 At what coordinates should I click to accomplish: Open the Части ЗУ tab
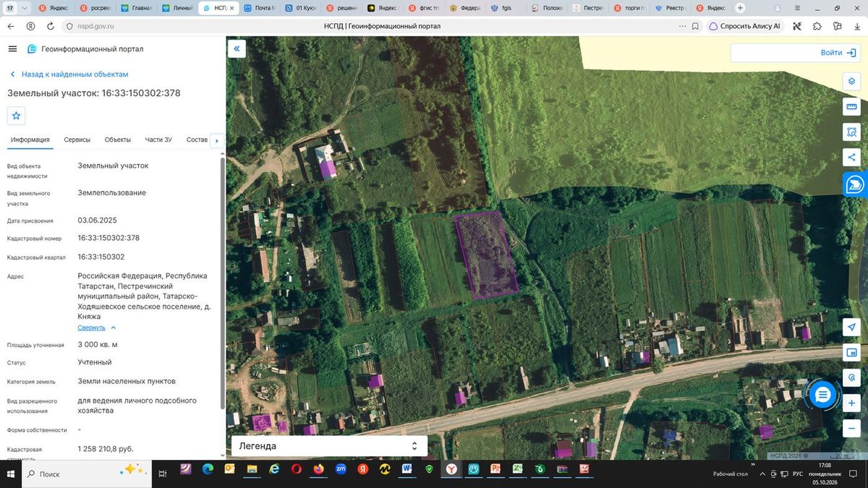pyautogui.click(x=158, y=140)
